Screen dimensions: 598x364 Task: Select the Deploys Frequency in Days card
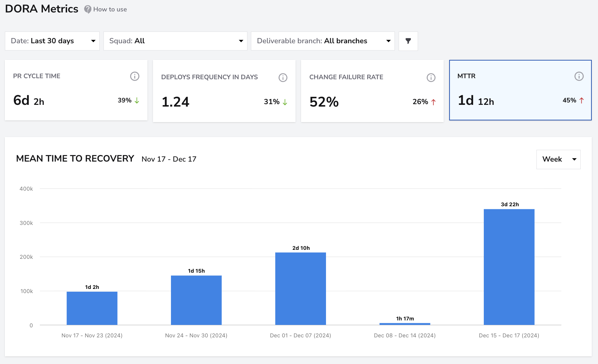(224, 91)
